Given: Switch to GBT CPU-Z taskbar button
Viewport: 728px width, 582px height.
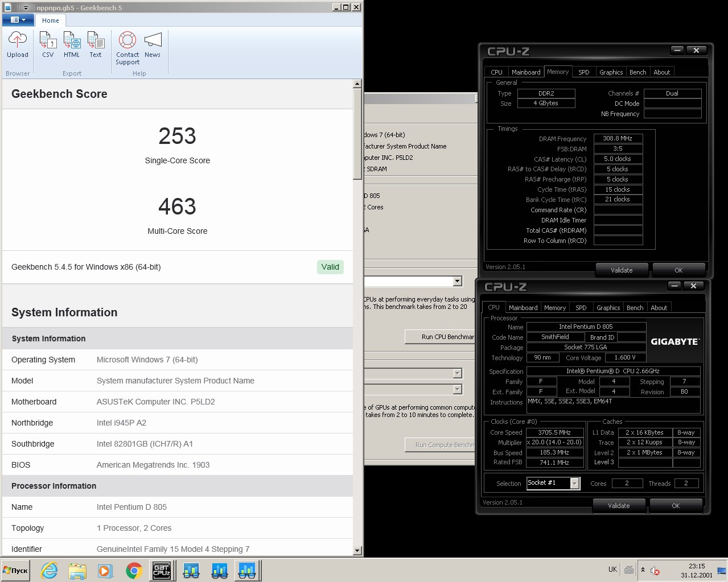Looking at the screenshot, I should tap(162, 570).
